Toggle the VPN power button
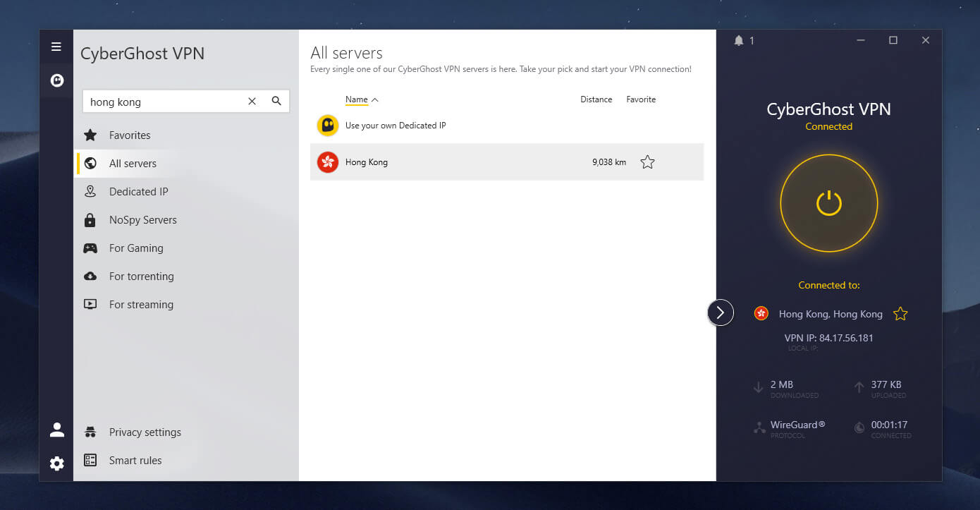The height and width of the screenshot is (510, 980). pyautogui.click(x=829, y=203)
